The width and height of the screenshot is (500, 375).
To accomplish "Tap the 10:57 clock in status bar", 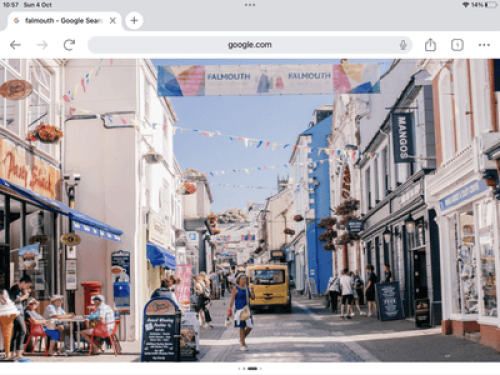I will pyautogui.click(x=11, y=5).
